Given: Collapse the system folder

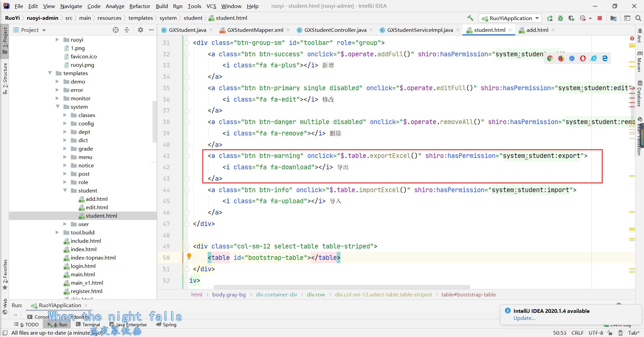Looking at the screenshot, I should click(57, 107).
